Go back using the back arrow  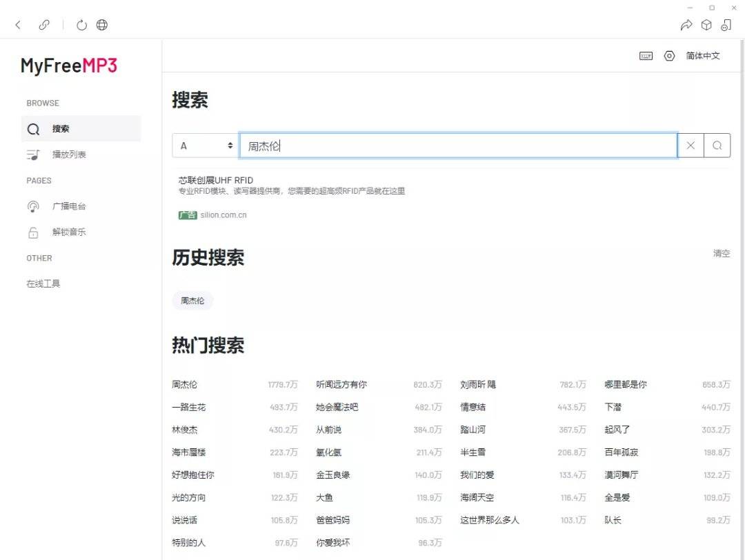click(x=18, y=25)
